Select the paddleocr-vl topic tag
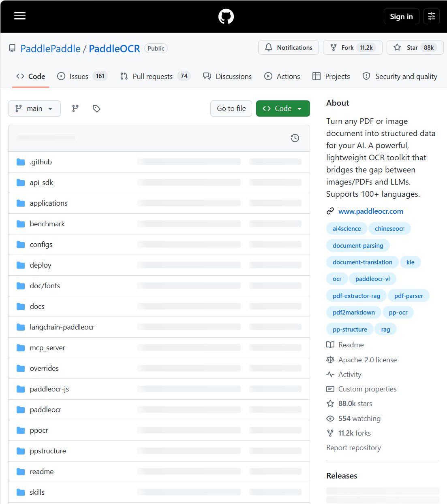 pos(372,279)
